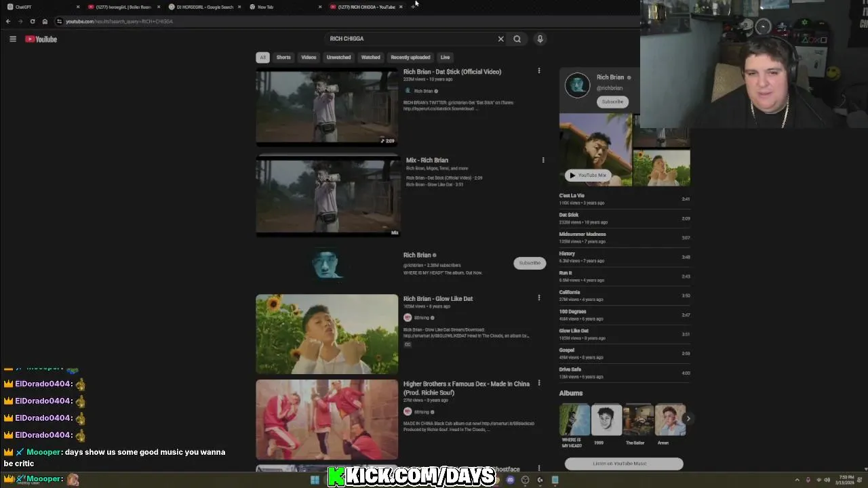Open the 1999 album cover

(607, 420)
